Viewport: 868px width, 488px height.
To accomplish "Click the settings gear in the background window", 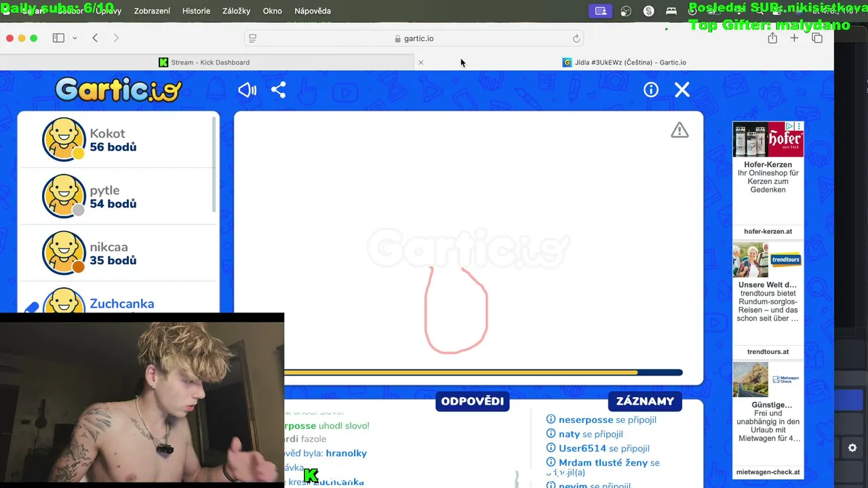I will pyautogui.click(x=852, y=448).
